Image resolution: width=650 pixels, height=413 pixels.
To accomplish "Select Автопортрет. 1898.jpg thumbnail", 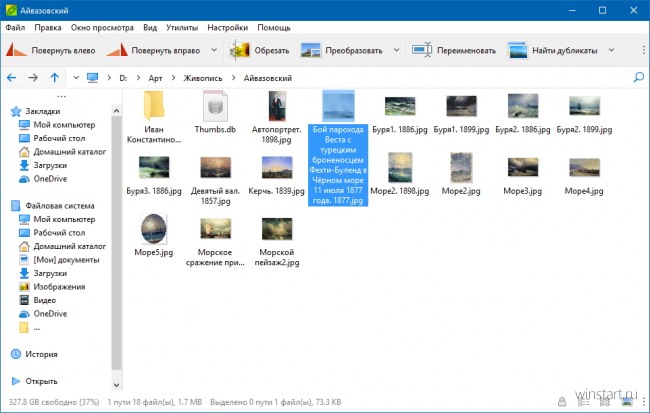I will pos(276,107).
